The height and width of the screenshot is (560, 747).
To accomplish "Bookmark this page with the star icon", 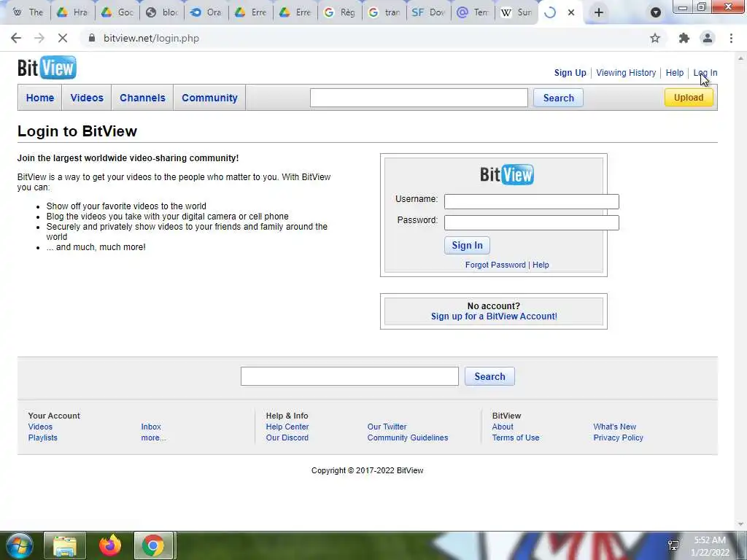I will point(655,38).
